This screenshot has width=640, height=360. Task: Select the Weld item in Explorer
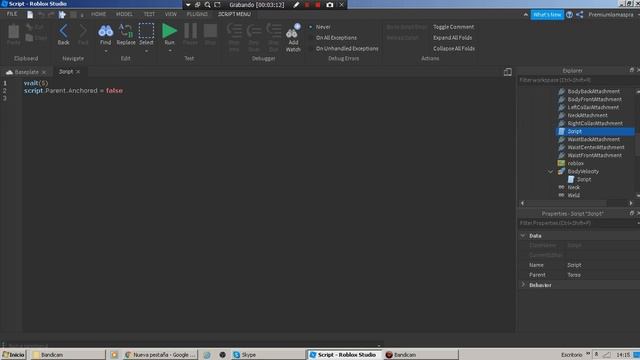573,196
